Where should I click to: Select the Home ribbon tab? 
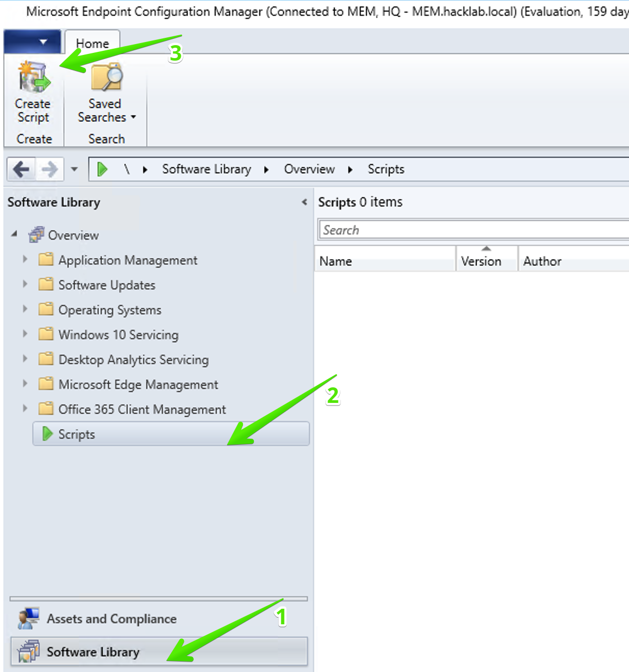click(92, 43)
